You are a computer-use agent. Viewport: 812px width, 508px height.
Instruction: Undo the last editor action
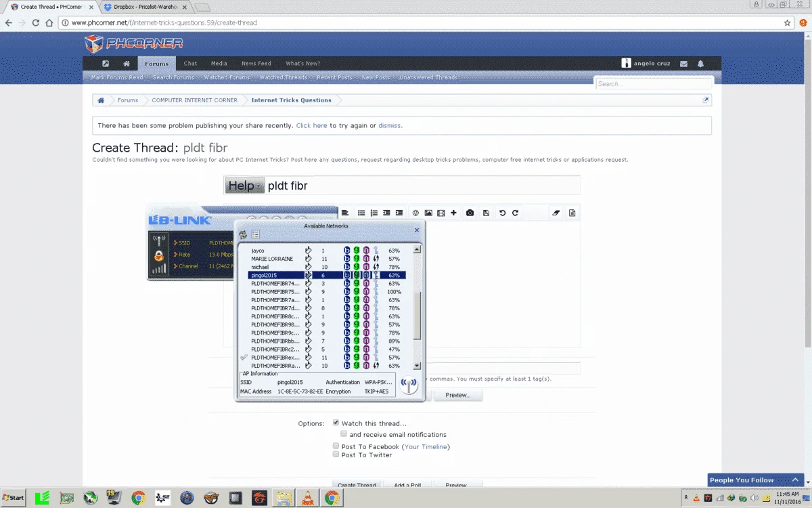coord(502,213)
